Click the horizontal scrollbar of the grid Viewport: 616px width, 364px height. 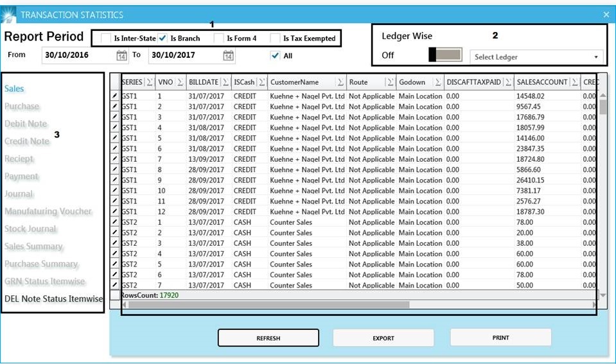click(269, 305)
